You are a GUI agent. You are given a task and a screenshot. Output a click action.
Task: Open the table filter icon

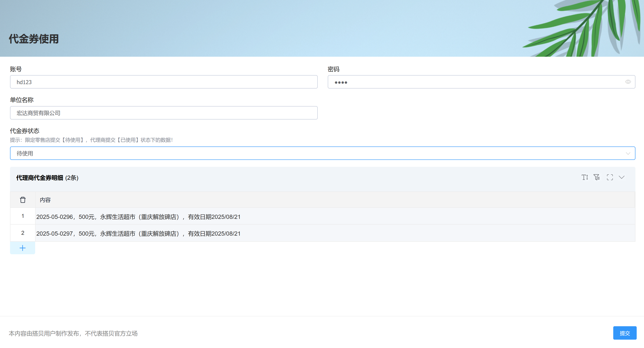[x=597, y=177]
